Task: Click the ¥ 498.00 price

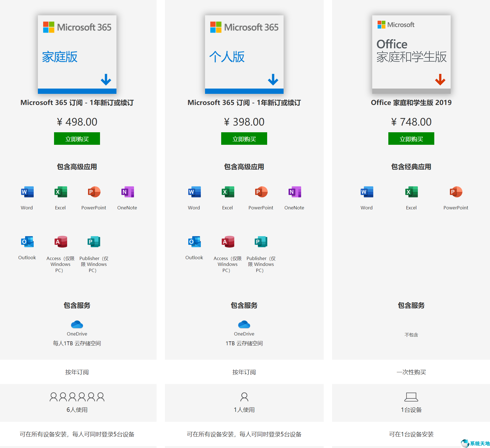Action: click(x=77, y=122)
